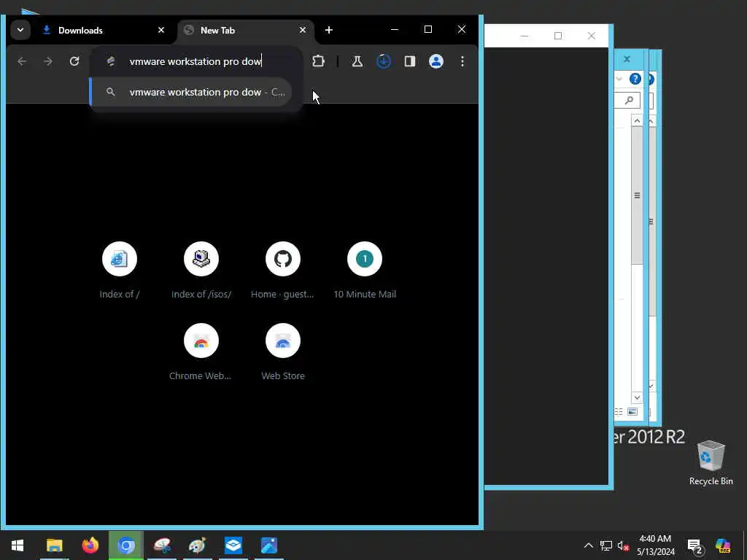Go back with the back arrow
The image size is (747, 560).
tap(22, 61)
